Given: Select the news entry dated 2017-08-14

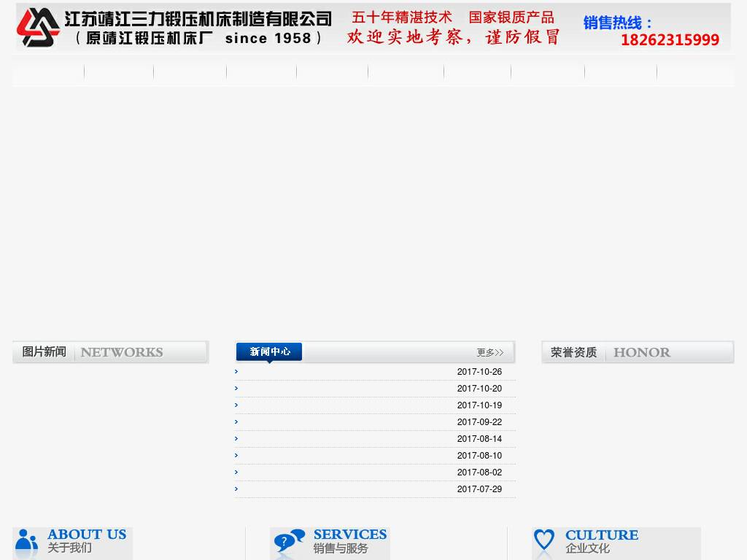Looking at the screenshot, I should click(x=375, y=438).
